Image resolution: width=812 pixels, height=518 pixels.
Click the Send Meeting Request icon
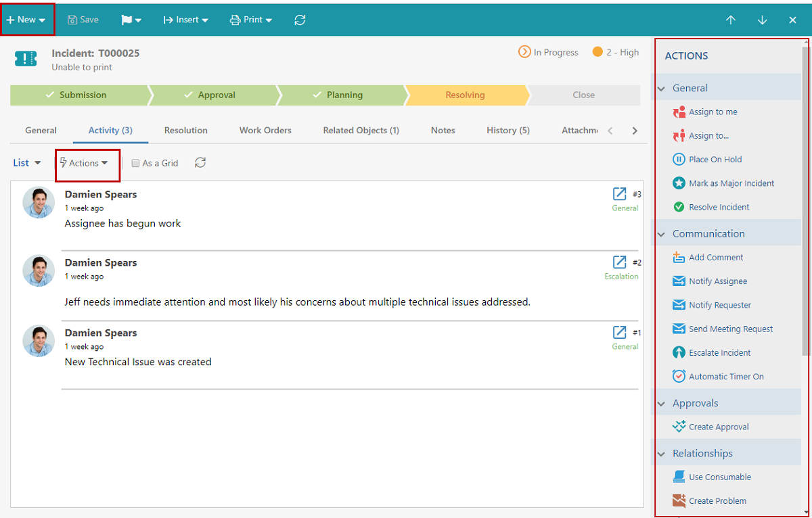click(679, 329)
